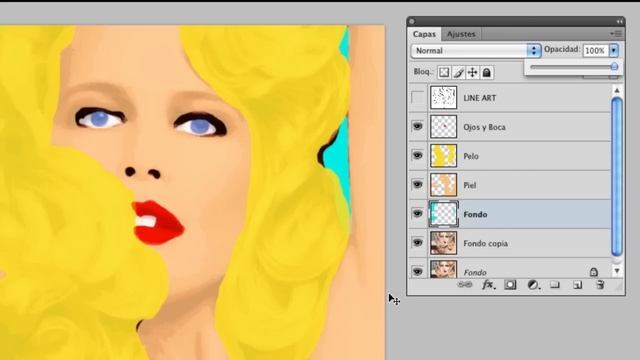Create a new layer
640x360 pixels.
577,284
